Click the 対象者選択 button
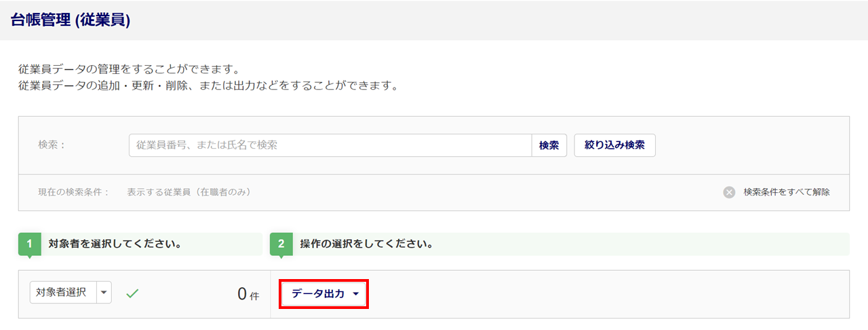The height and width of the screenshot is (330, 868). 63,293
